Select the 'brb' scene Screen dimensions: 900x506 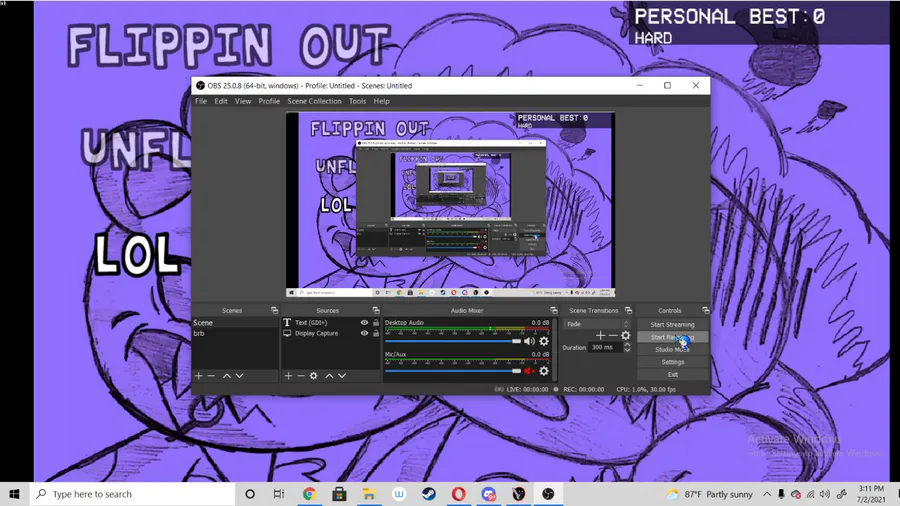pyautogui.click(x=235, y=333)
